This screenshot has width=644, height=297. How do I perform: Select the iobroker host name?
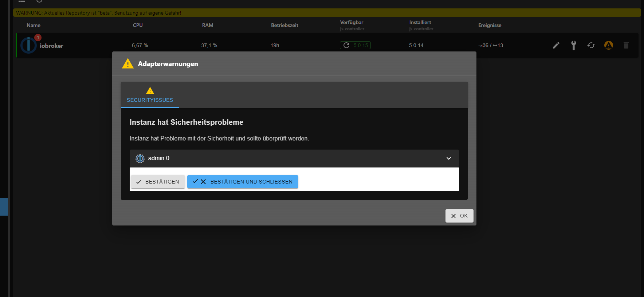click(x=51, y=46)
